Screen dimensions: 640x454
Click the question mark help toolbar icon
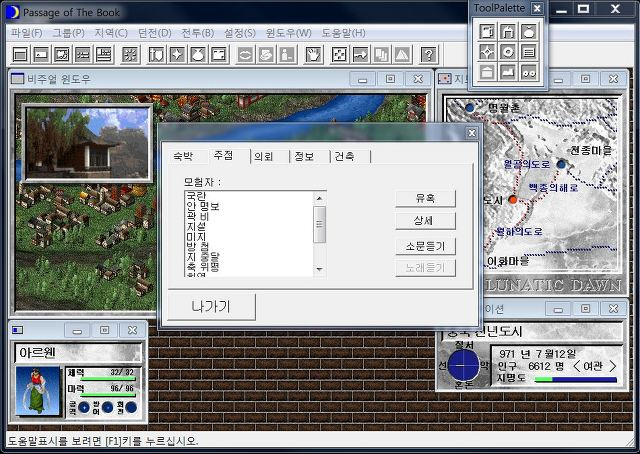429,54
